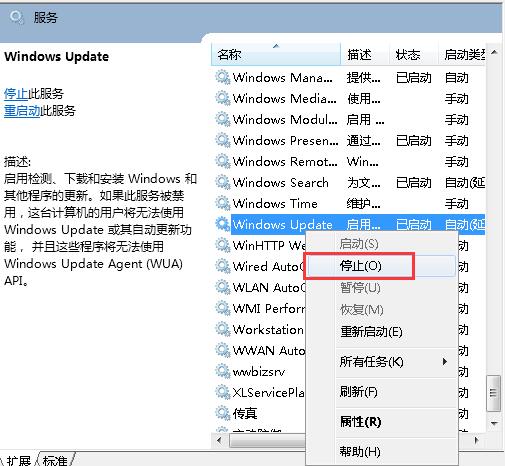Click the gear icon beside Windows Modul... service
Viewport: 505px width, 466px height.
click(x=222, y=119)
